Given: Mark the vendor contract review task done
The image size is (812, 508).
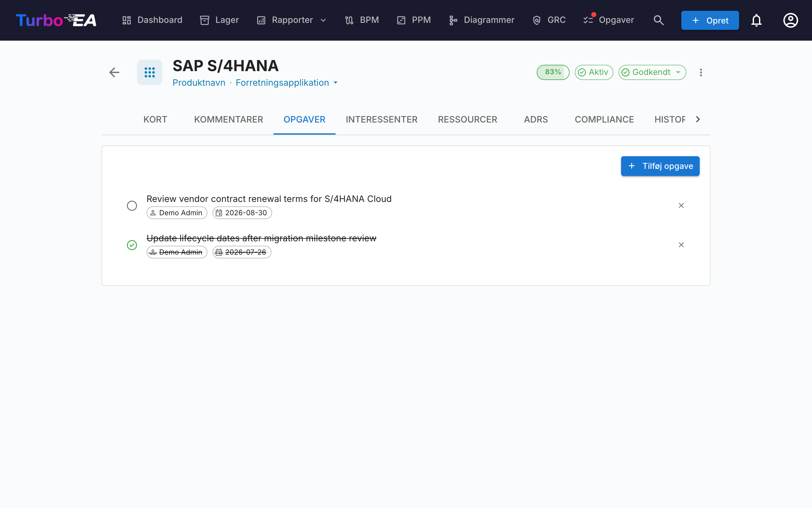Looking at the screenshot, I should (x=132, y=206).
